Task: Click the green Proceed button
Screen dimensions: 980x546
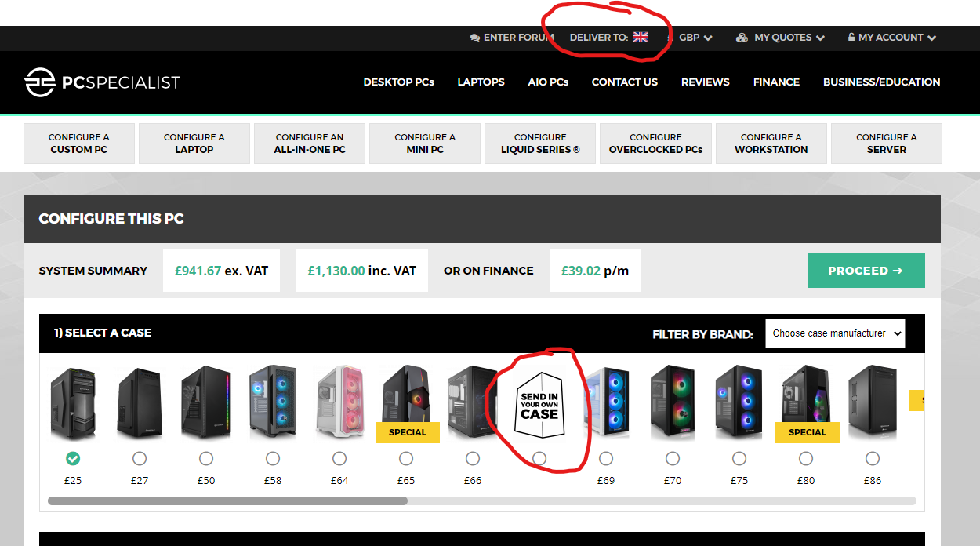Action: [866, 271]
